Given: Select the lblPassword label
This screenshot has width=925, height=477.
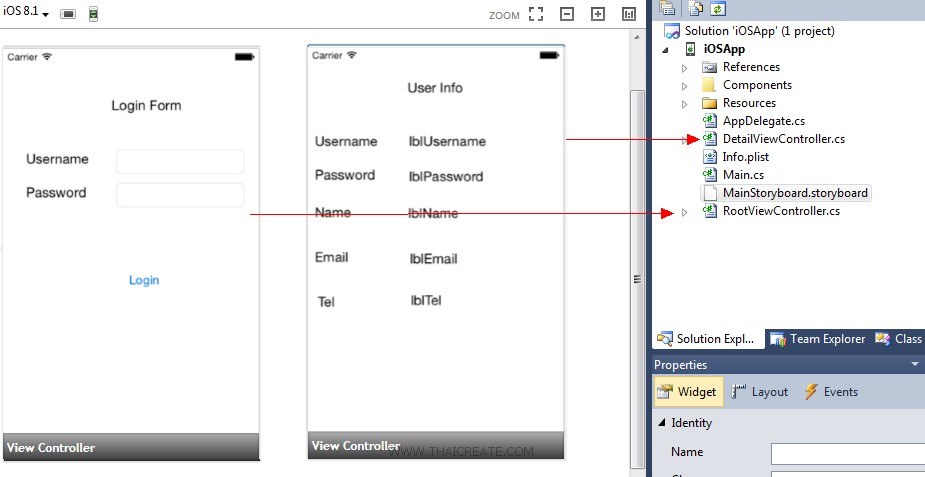Looking at the screenshot, I should tap(446, 177).
